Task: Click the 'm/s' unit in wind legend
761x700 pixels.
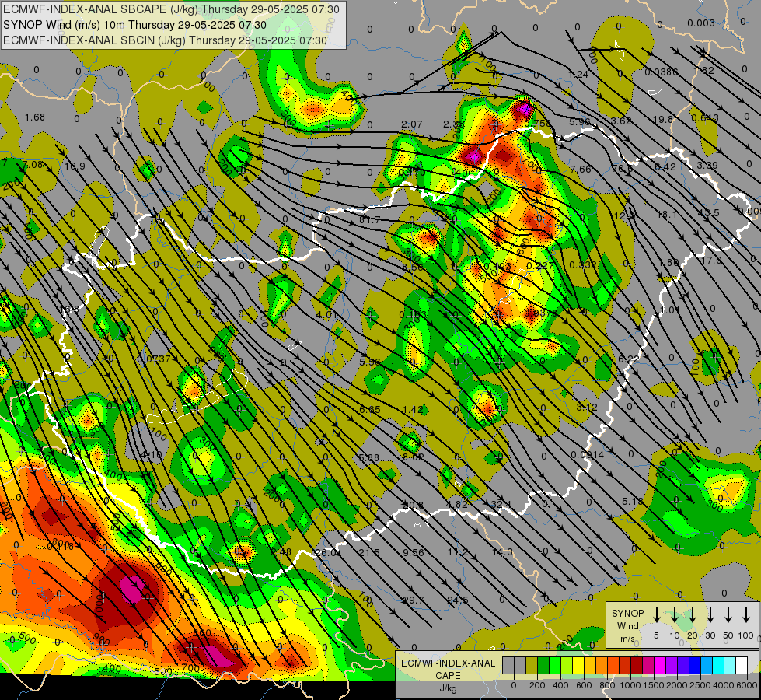Action: (x=627, y=639)
